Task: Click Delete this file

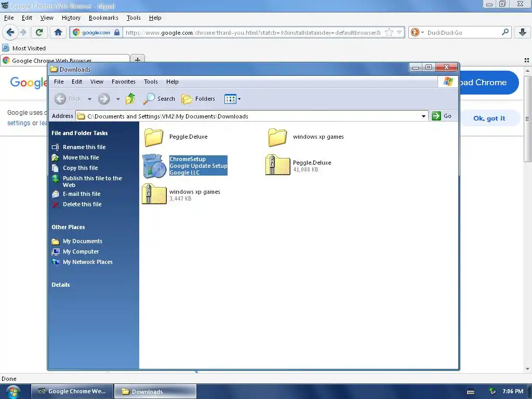Action: tap(82, 204)
